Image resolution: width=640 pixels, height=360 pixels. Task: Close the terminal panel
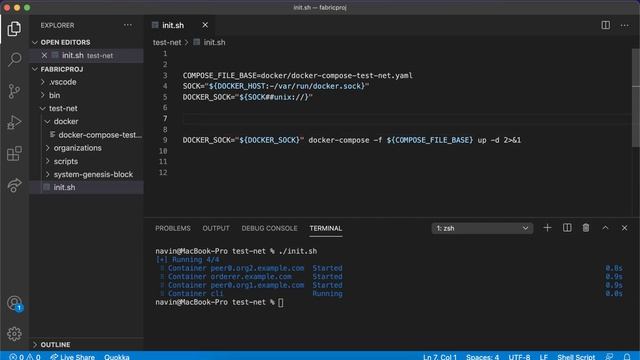(624, 228)
